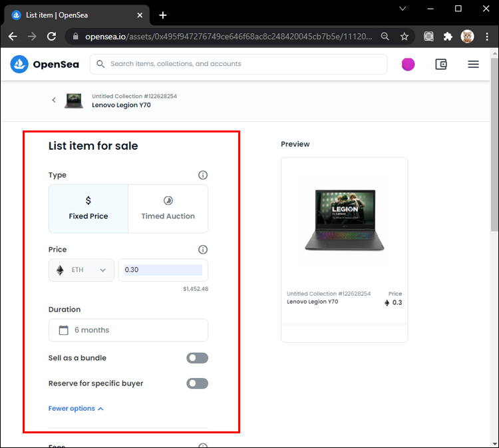Click the scrollbar down arrow

[x=494, y=443]
